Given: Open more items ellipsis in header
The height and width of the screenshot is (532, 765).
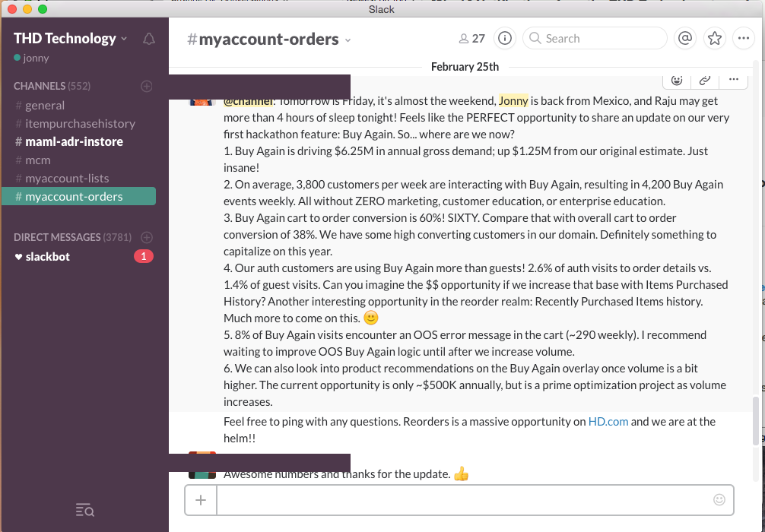Looking at the screenshot, I should 744,39.
